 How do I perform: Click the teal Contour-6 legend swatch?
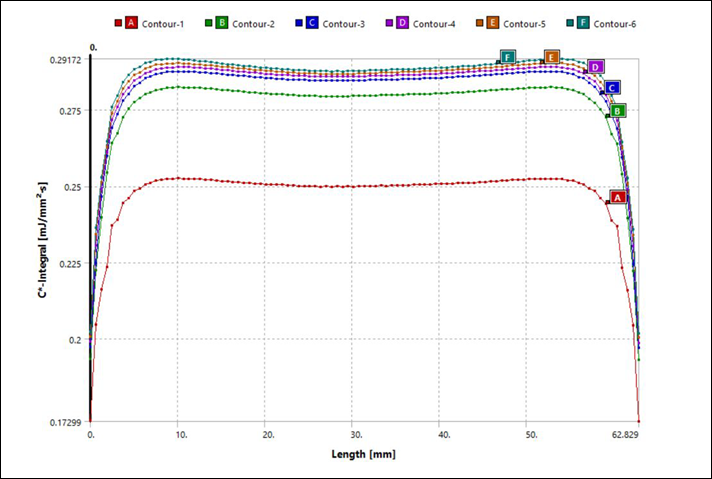[x=569, y=23]
